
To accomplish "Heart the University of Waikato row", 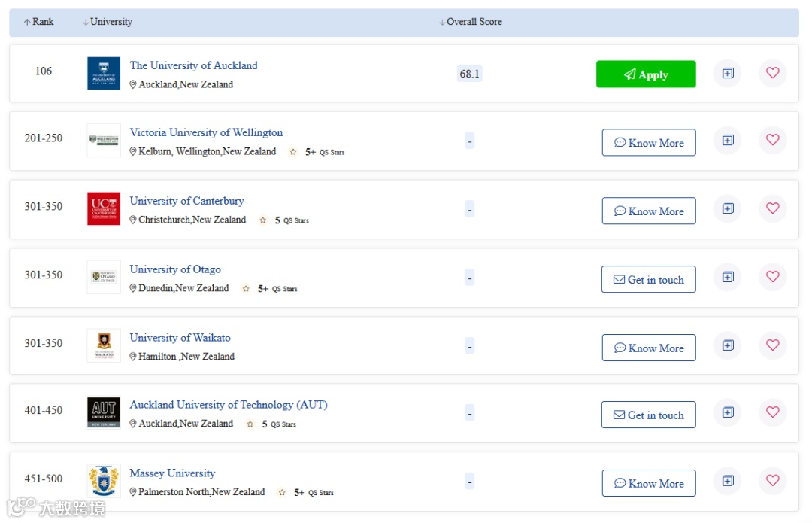I will point(772,345).
